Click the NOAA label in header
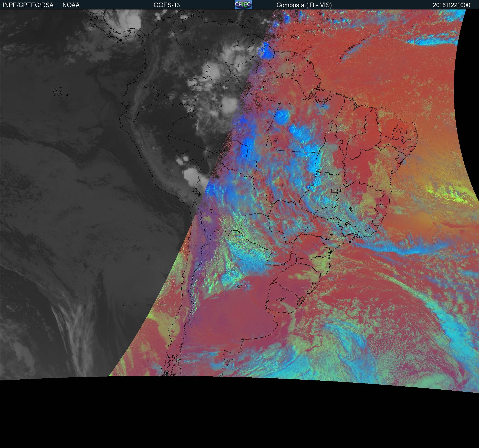 point(71,5)
